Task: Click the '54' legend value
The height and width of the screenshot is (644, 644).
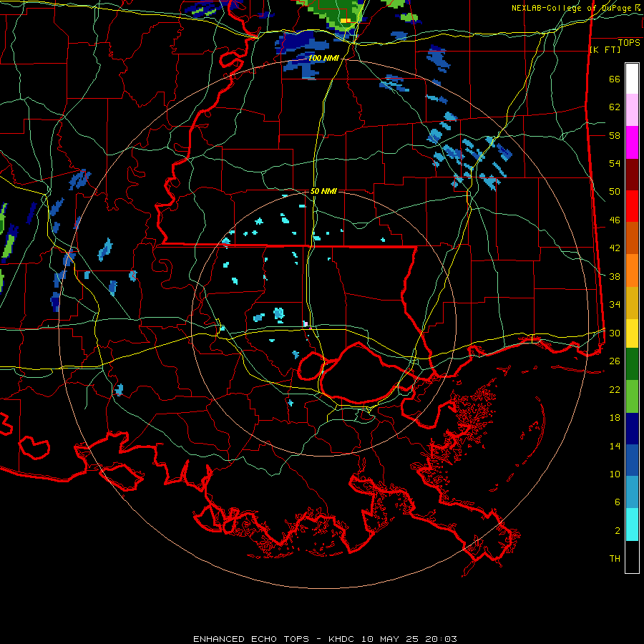Action: point(615,163)
